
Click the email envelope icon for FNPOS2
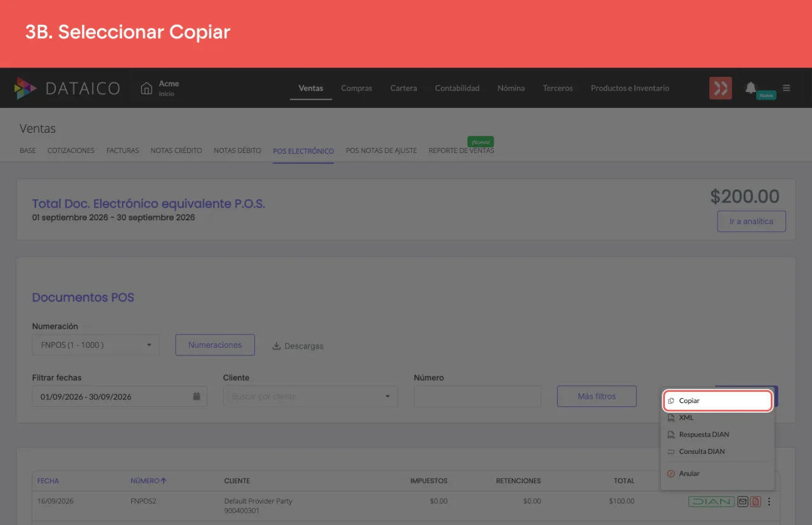tap(743, 502)
